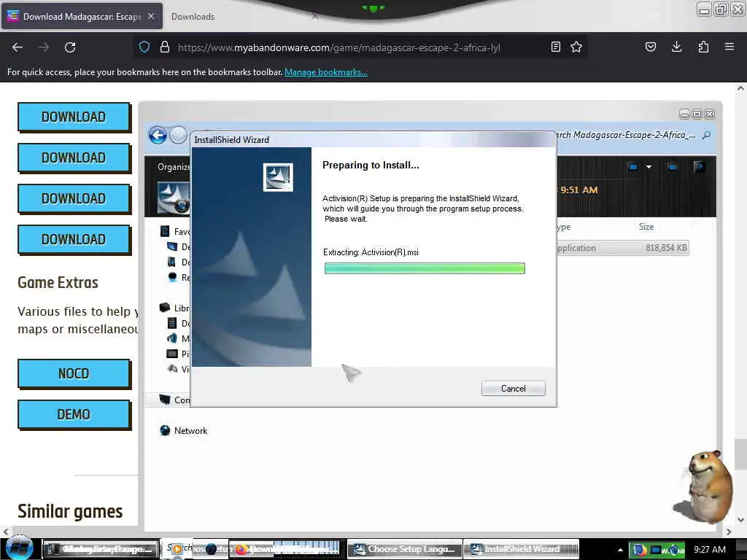Click the Explorer window blue back arrow

coord(158,135)
